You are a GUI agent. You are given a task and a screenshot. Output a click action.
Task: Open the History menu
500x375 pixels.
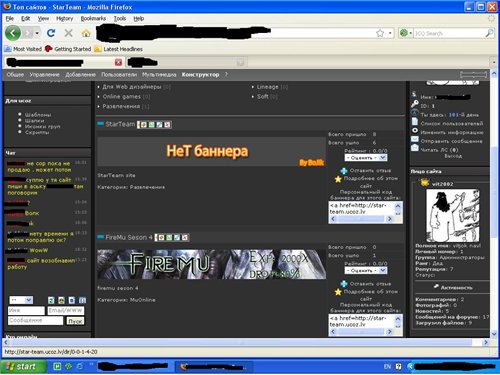(65, 18)
